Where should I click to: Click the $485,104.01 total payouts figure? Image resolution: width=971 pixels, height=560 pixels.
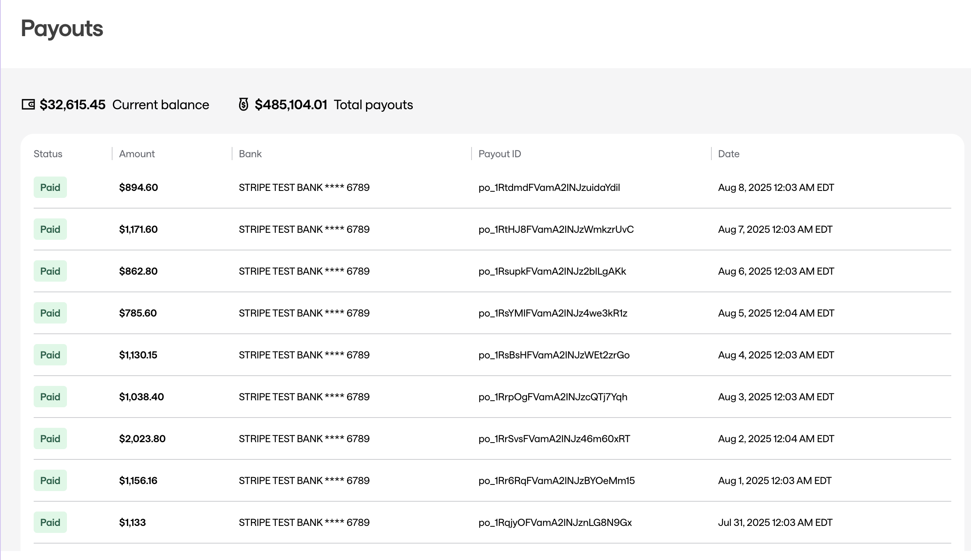pyautogui.click(x=291, y=105)
